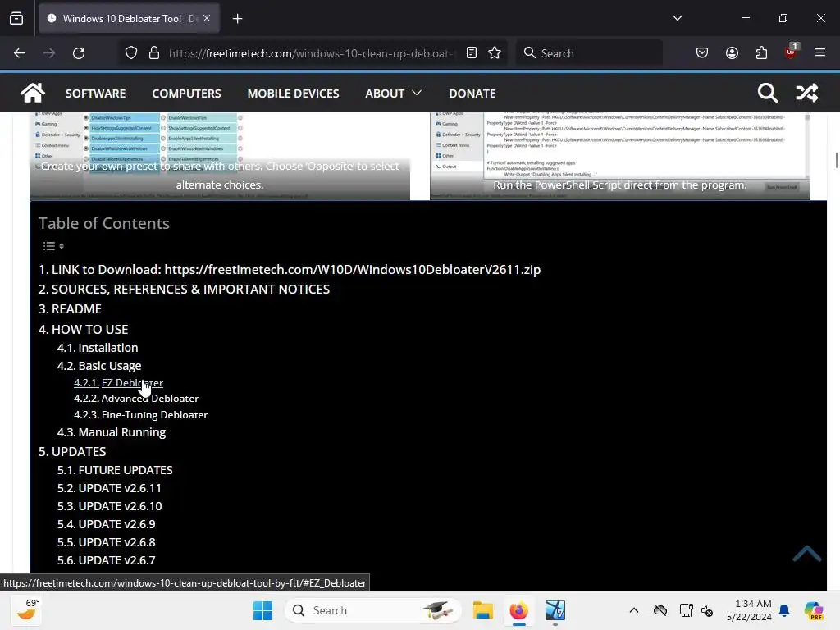Open the notification bell in the tray

pos(784,610)
